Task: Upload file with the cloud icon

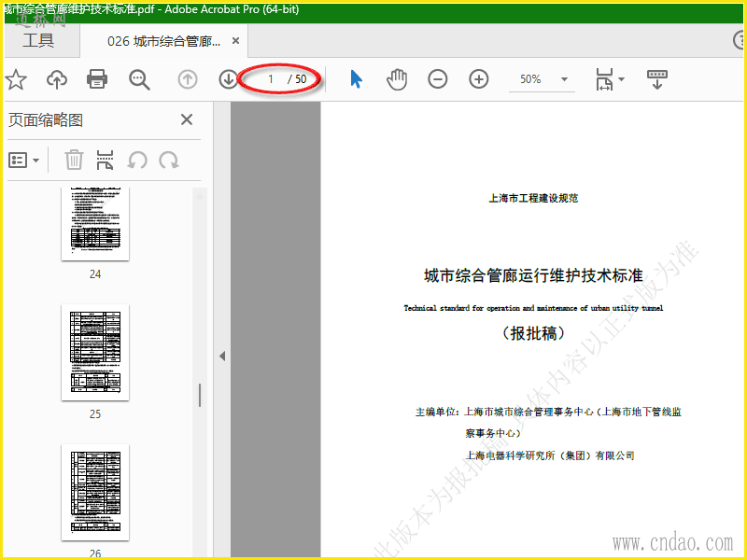Action: (x=57, y=79)
